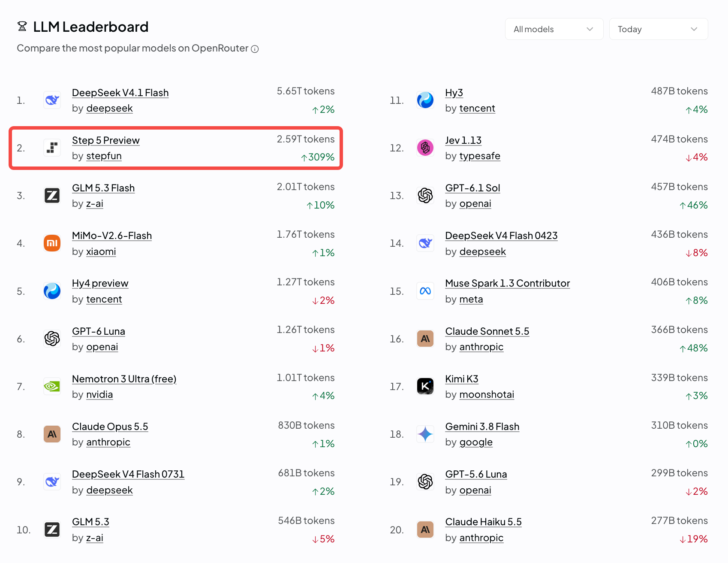This screenshot has width=728, height=563.
Task: Open the DeepSeek V4.1 Flash model link
Action: (120, 93)
